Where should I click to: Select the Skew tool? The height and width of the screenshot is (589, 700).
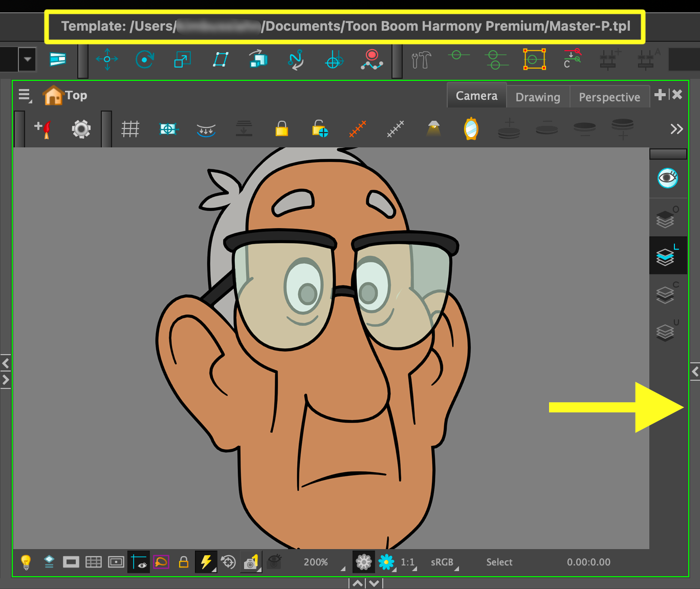click(x=221, y=59)
